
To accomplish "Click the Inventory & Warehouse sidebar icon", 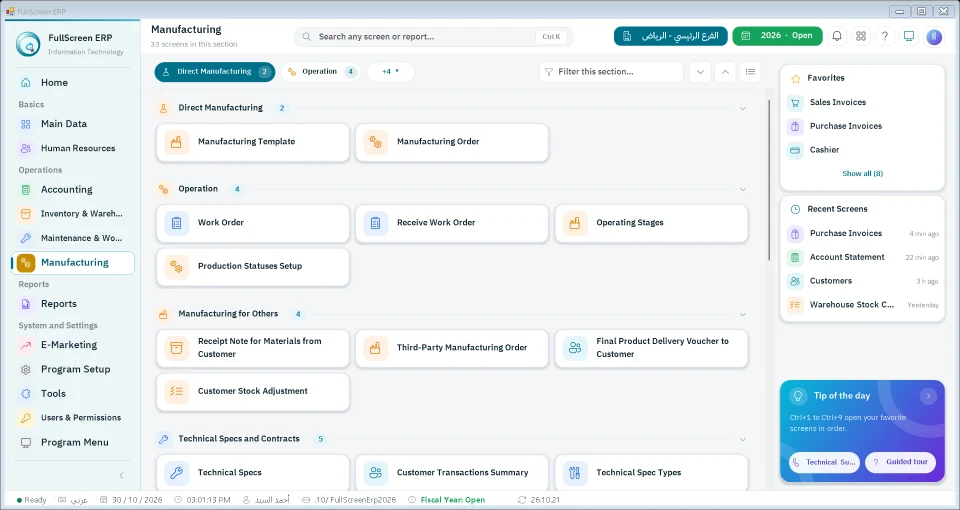I will [x=26, y=214].
